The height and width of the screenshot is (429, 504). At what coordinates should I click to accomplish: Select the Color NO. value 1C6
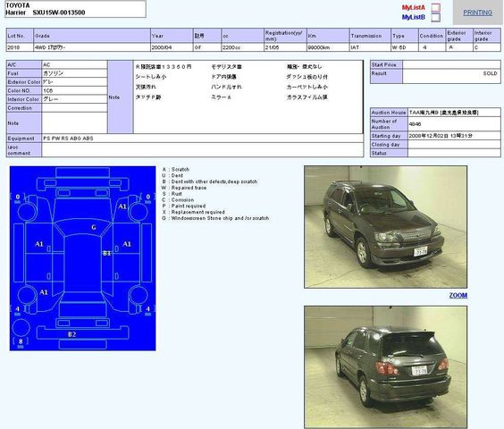[x=48, y=90]
